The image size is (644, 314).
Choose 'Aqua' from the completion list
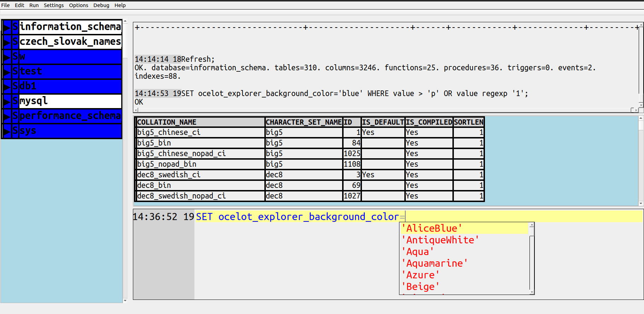click(464, 251)
